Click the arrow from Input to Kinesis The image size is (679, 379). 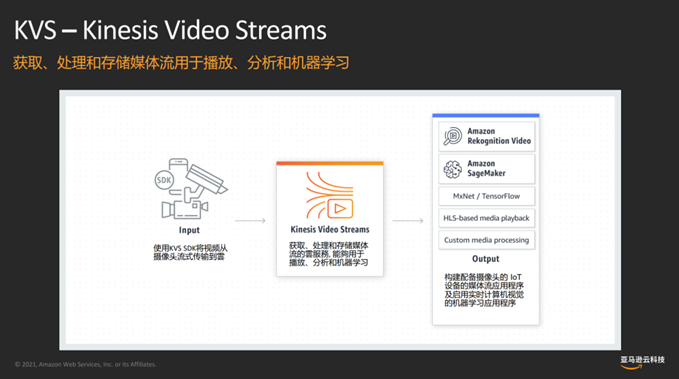(x=250, y=221)
